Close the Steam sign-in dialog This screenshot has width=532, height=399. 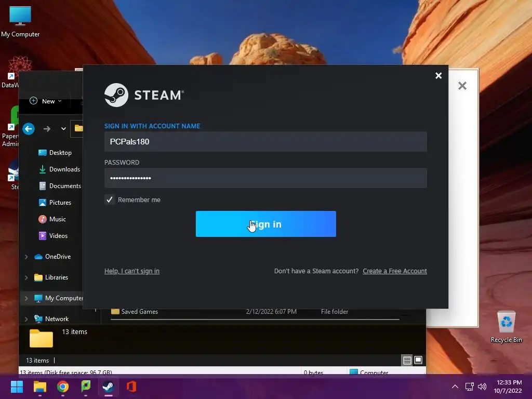438,76
